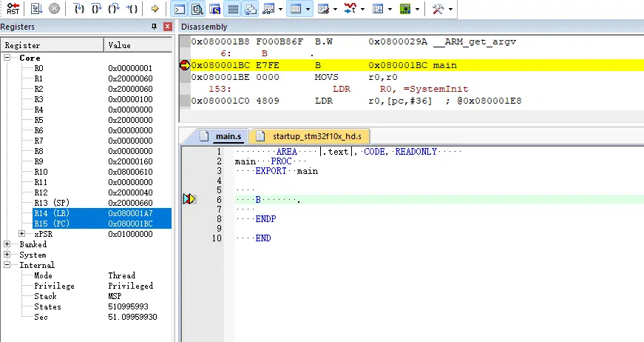Toggle the Command window button
The width and height of the screenshot is (644, 342).
pyautogui.click(x=179, y=9)
